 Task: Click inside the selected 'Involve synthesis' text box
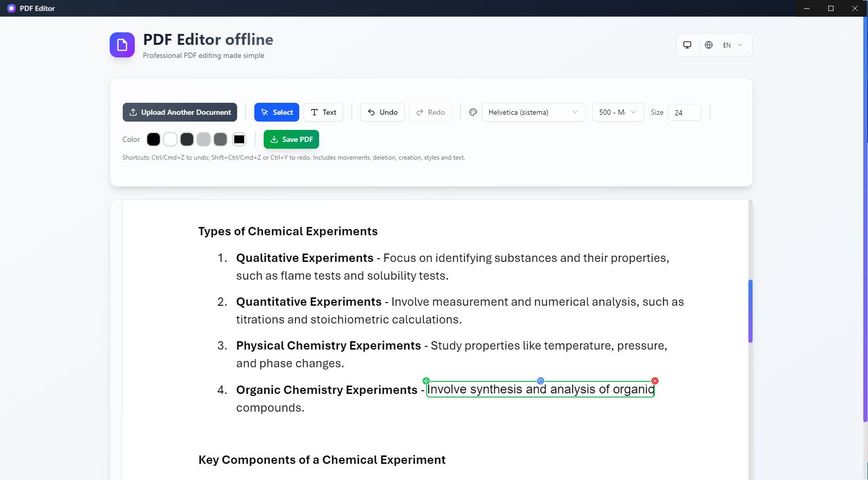coord(541,389)
